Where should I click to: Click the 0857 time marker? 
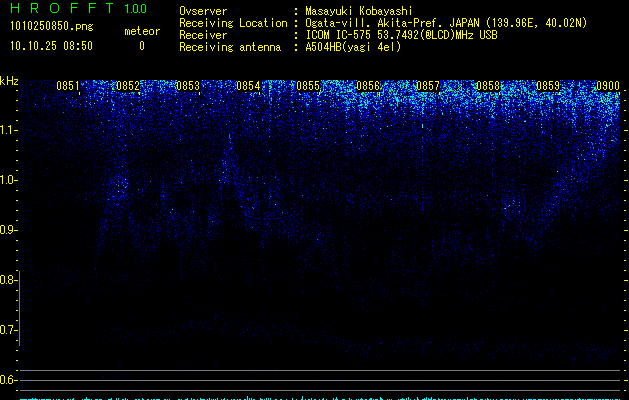tap(428, 86)
